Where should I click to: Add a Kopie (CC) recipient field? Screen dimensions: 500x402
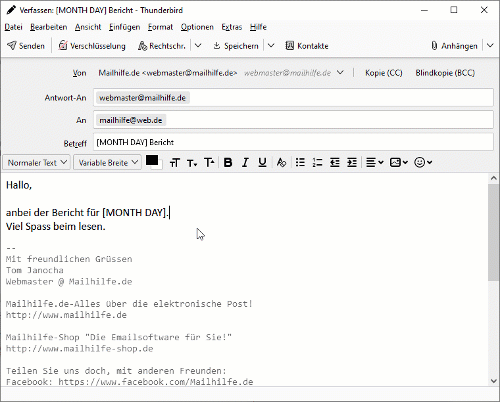point(384,73)
